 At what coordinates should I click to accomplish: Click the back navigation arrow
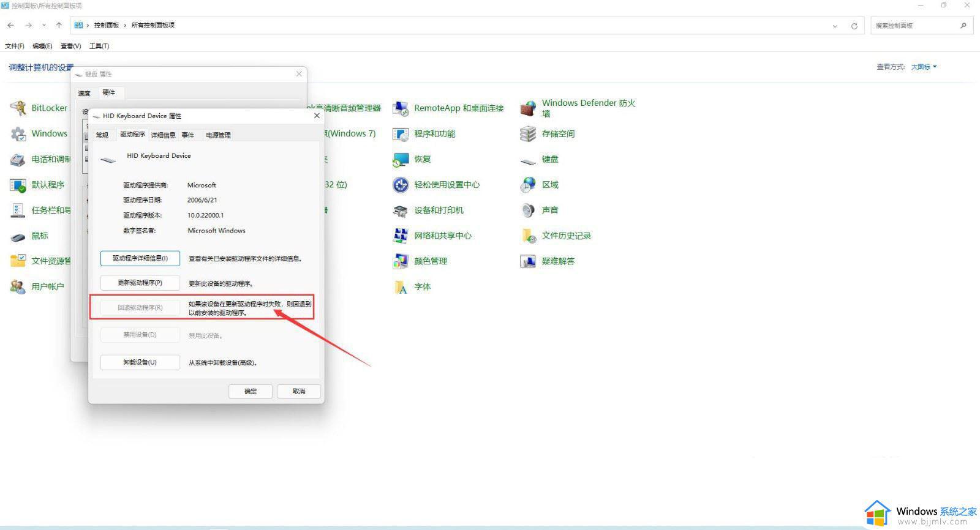click(x=11, y=25)
